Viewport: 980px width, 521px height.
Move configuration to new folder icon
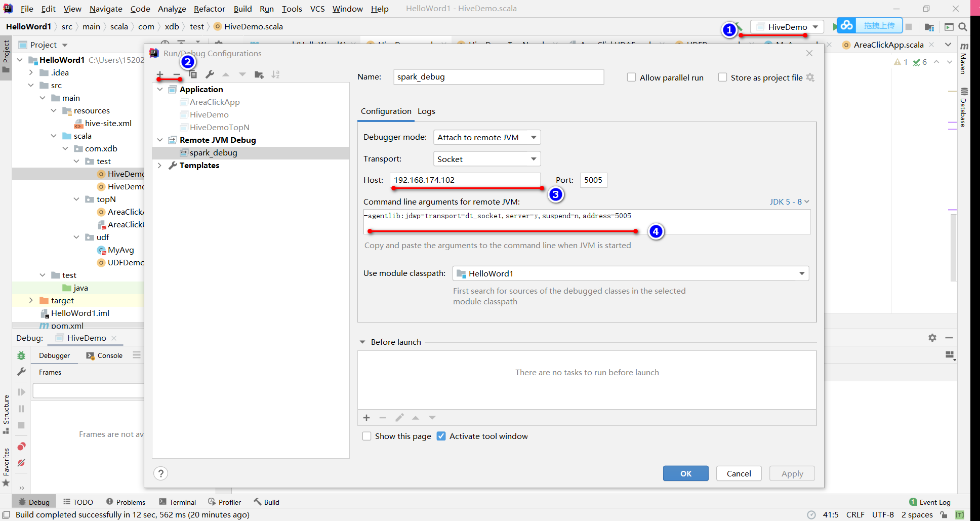coord(259,74)
